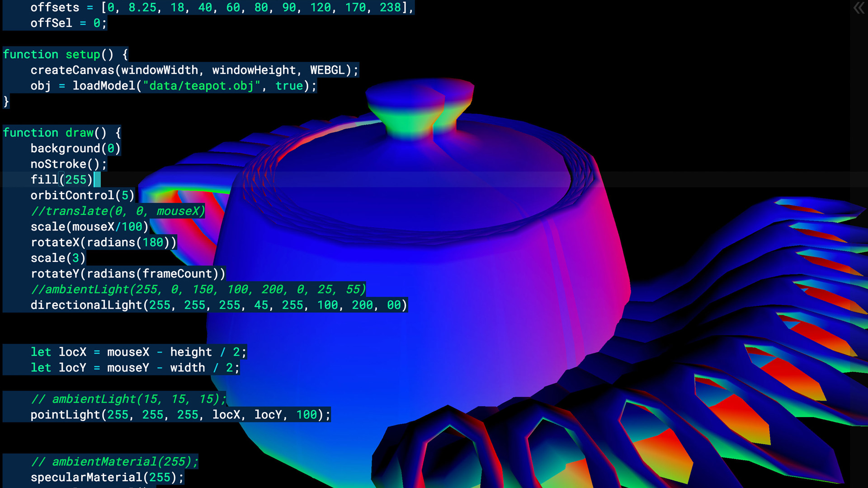868x488 pixels.
Task: Click the offSel = 0 line
Action: [x=68, y=23]
